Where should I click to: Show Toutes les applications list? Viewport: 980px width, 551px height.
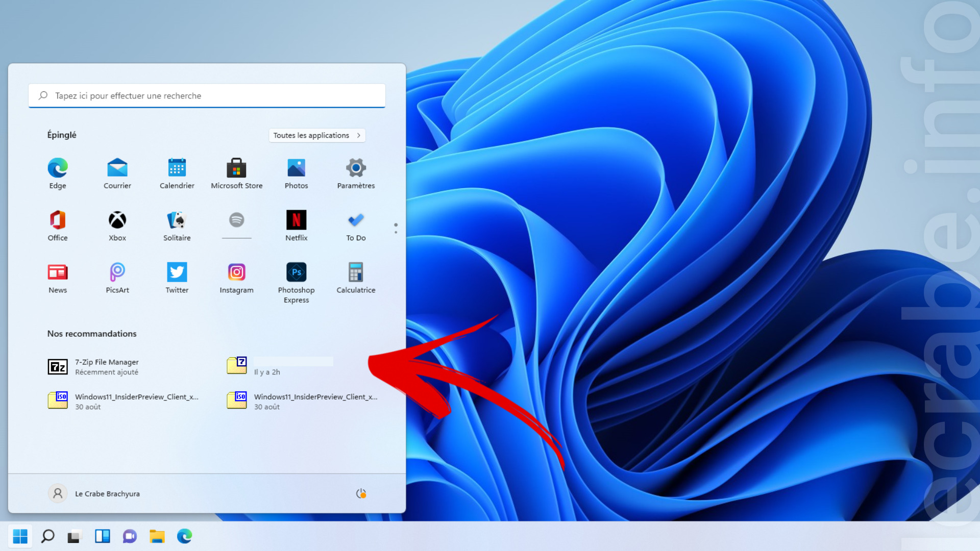pyautogui.click(x=317, y=135)
